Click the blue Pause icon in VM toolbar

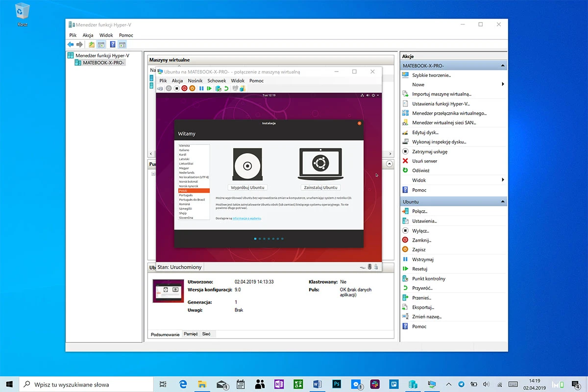[201, 88]
